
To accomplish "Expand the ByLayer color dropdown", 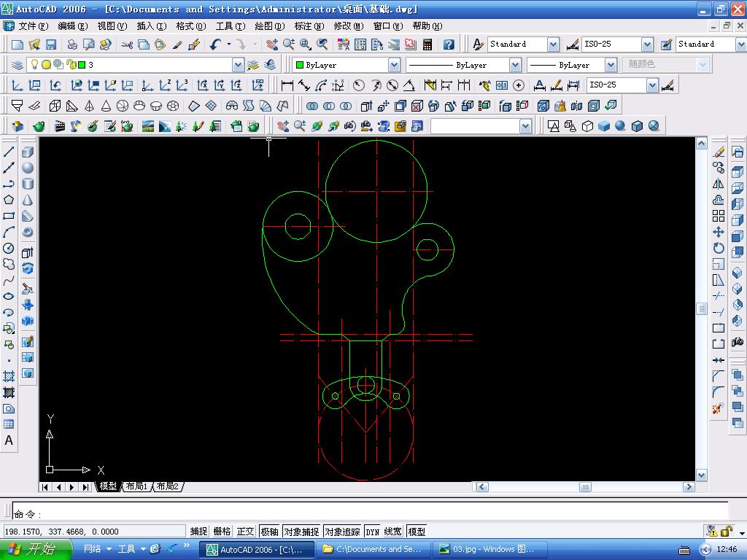I will click(394, 65).
